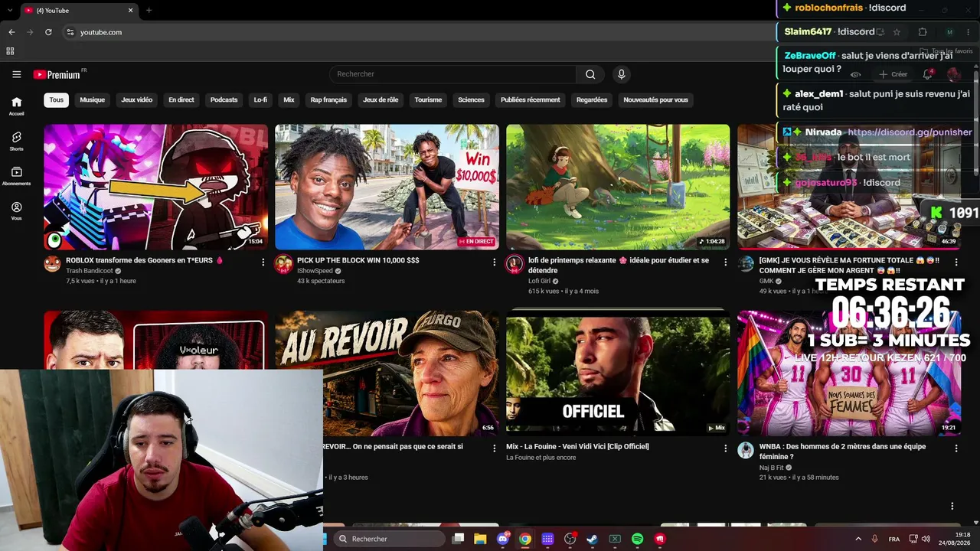Open IShowSpeed channel avatar
Screen dimensions: 980x551
point(283,264)
